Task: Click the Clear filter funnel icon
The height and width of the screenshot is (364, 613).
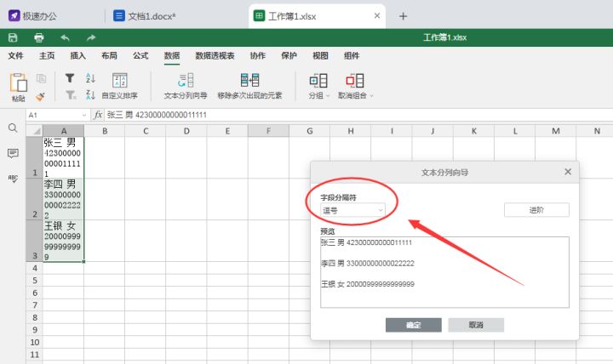Action: tap(71, 95)
